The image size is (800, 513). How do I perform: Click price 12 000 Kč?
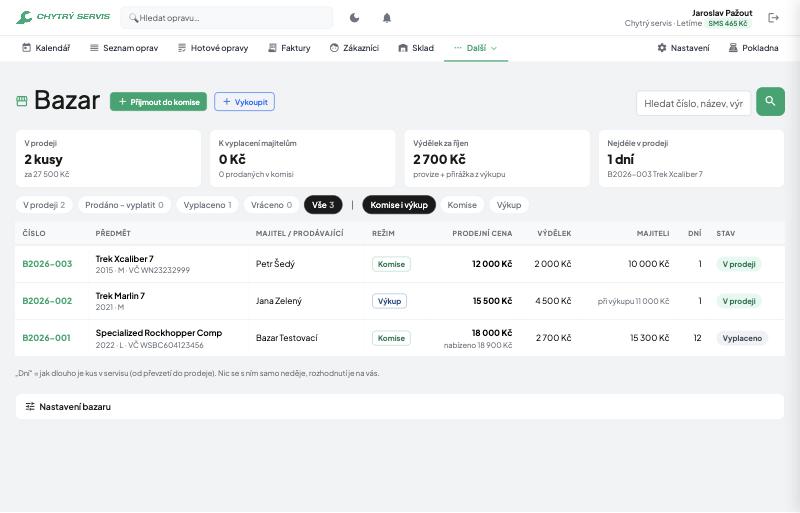click(x=492, y=264)
